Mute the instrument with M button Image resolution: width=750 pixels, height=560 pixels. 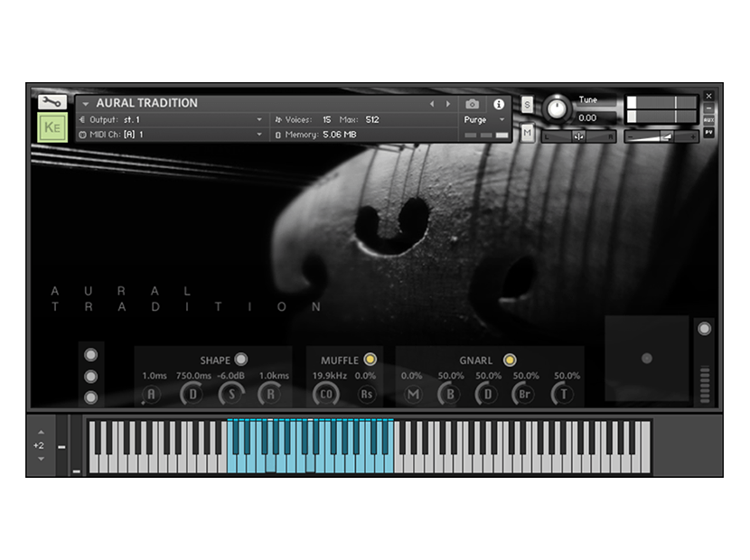click(527, 133)
